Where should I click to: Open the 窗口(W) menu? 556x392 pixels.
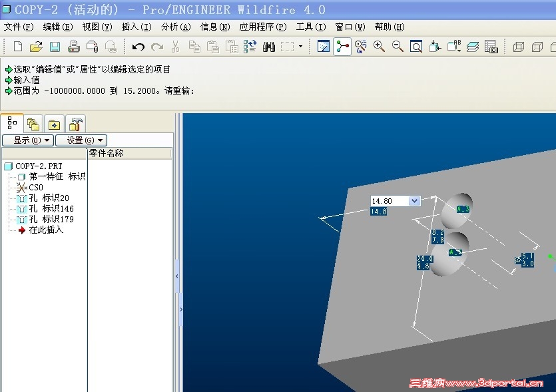[350, 27]
